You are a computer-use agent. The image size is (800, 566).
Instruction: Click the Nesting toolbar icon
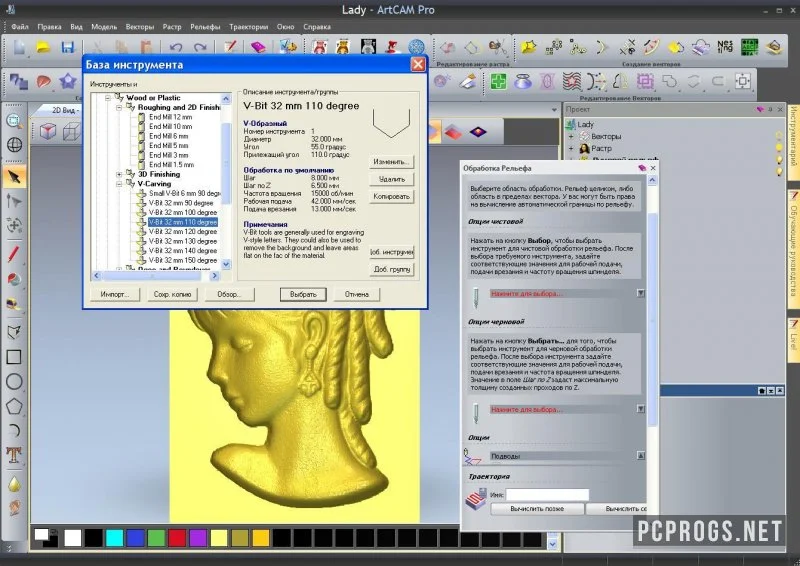[725, 47]
